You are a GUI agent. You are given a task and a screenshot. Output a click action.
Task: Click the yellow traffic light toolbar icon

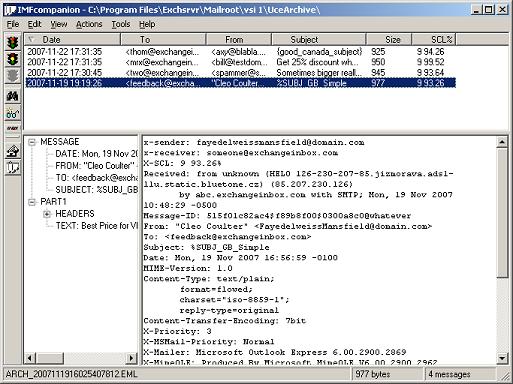12,59
